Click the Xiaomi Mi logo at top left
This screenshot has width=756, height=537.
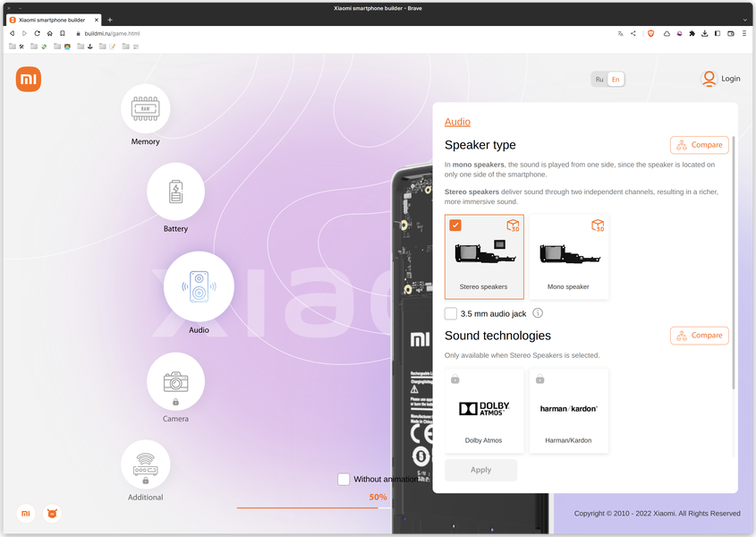(29, 79)
